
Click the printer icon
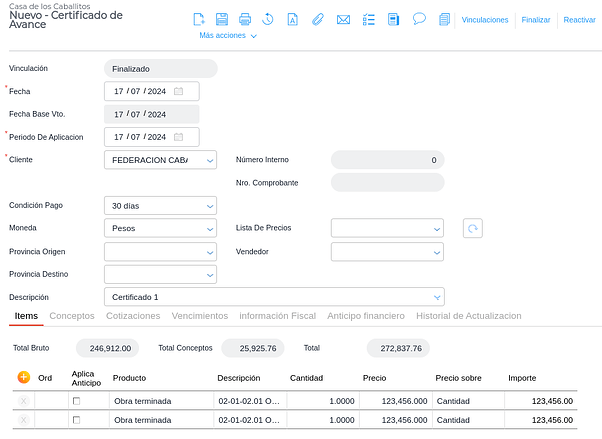point(245,19)
